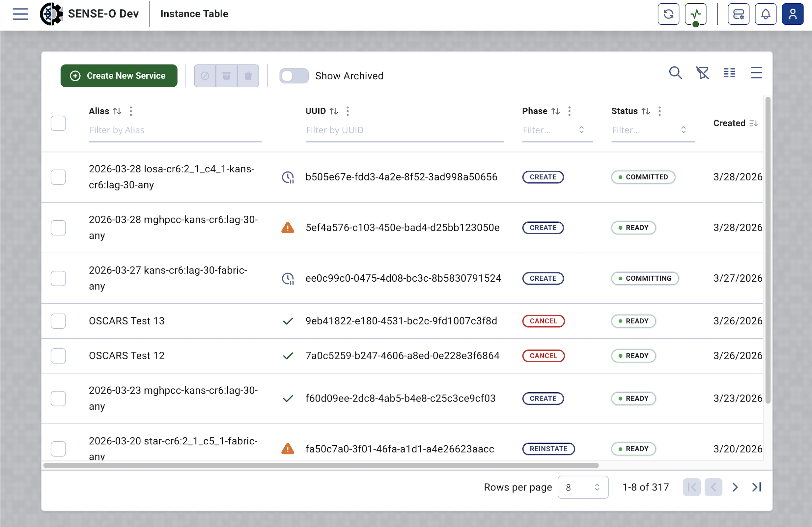Tick the select-all checkbox in header
This screenshot has width=812, height=527.
click(x=58, y=123)
